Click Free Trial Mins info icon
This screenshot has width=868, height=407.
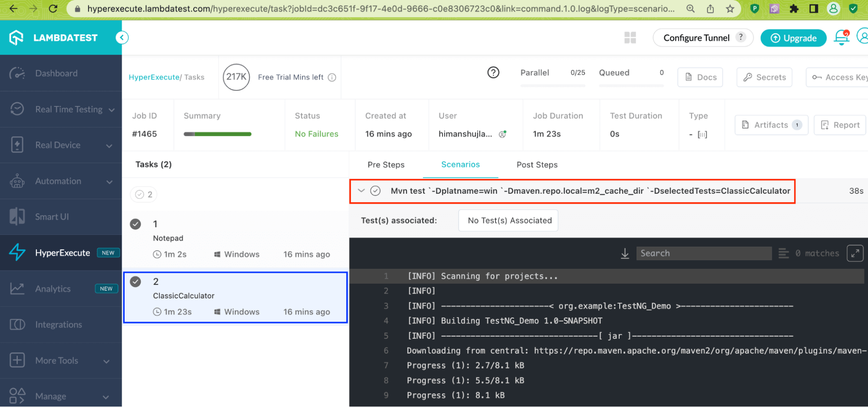pyautogui.click(x=332, y=77)
